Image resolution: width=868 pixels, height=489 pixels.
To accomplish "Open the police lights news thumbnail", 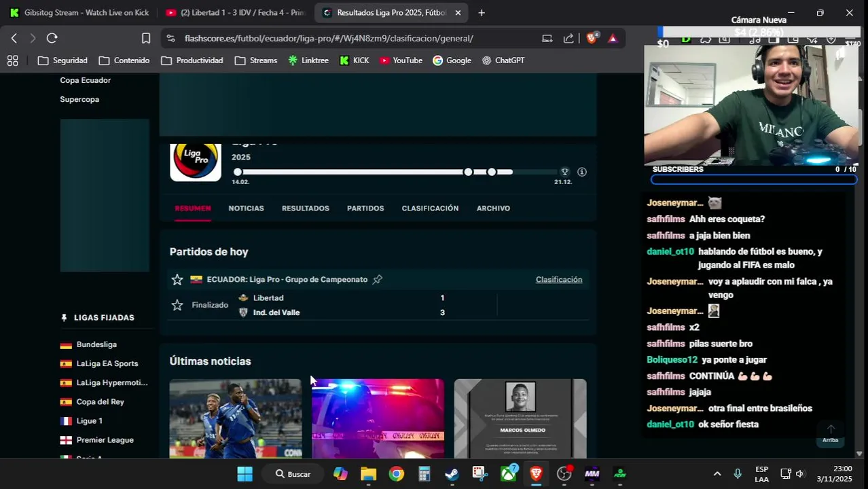I will tap(378, 418).
